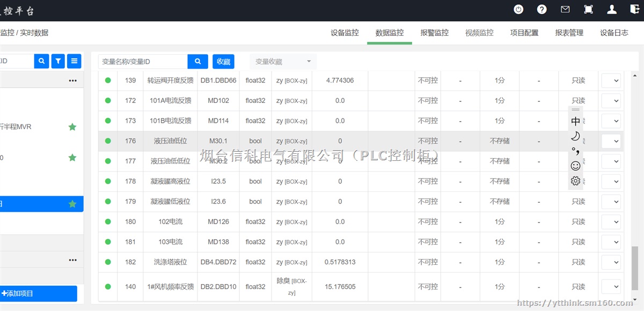
Task: Click the 收藏 button
Action: click(223, 61)
